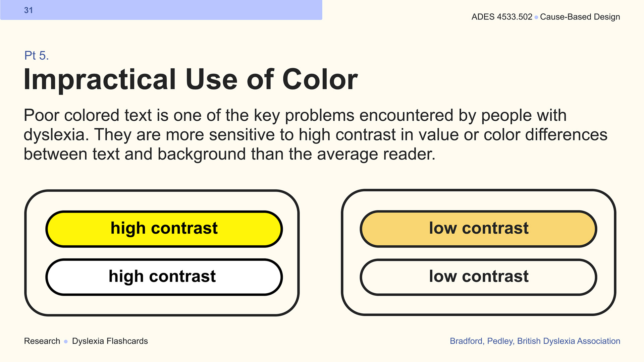Select the tan low contrast pill
This screenshot has height=362, width=644.
478,229
